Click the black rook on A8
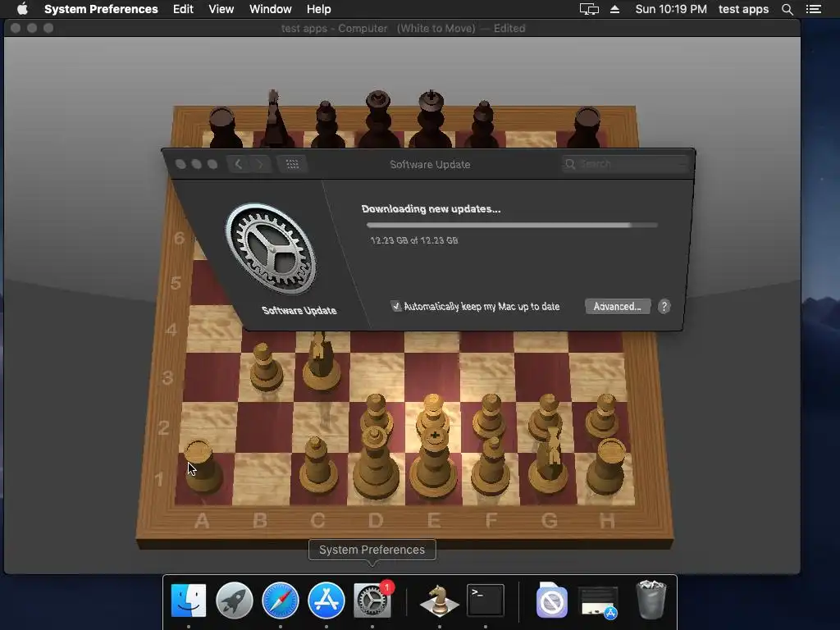Viewport: 840px width, 630px height. [x=224, y=127]
